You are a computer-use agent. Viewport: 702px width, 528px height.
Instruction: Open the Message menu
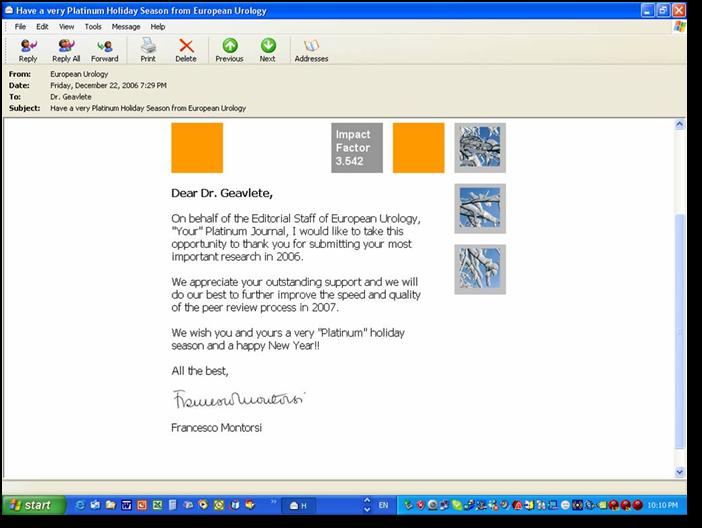126,27
